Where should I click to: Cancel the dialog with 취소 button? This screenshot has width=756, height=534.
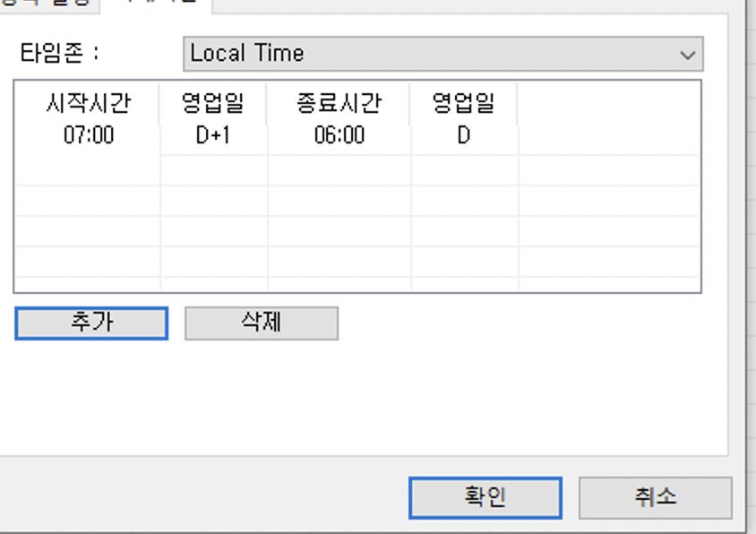655,497
